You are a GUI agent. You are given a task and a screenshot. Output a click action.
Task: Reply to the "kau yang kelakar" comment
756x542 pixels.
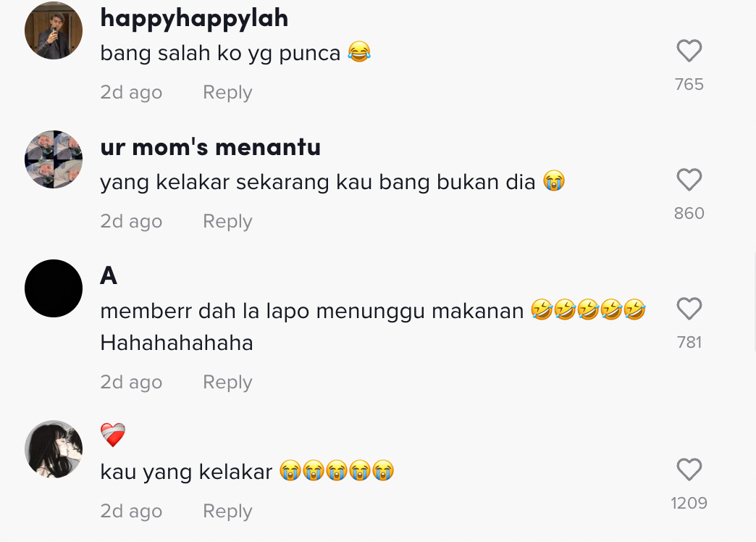coord(227,511)
